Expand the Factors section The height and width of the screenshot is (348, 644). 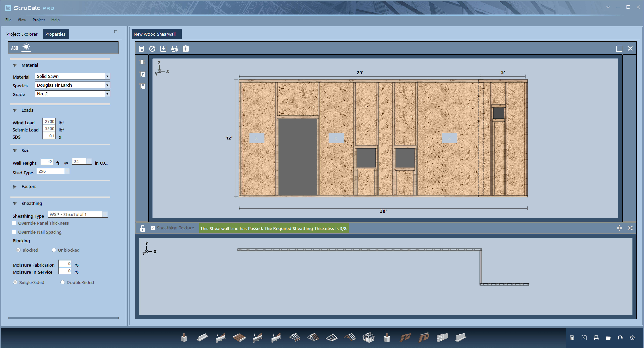15,187
